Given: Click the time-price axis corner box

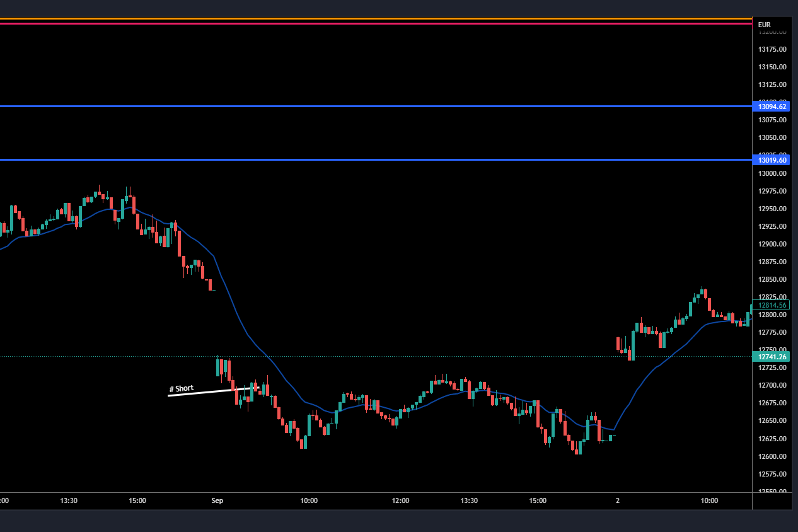Looking at the screenshot, I should click(x=772, y=501).
